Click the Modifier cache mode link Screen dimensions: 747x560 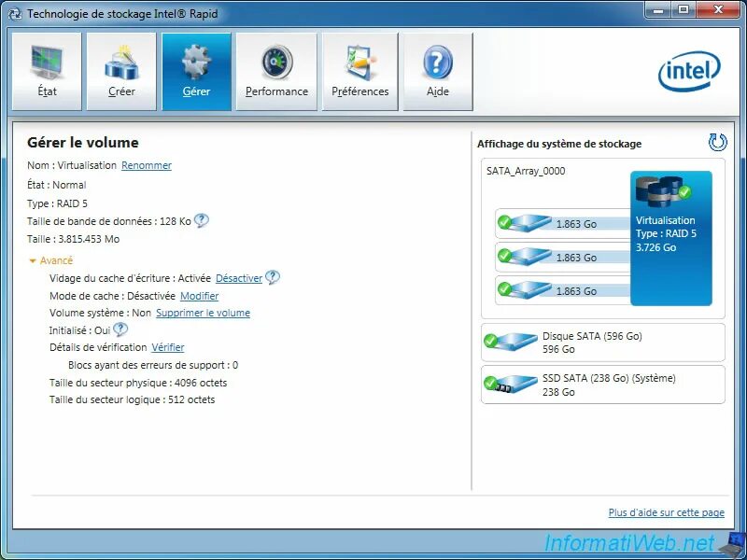pos(199,296)
